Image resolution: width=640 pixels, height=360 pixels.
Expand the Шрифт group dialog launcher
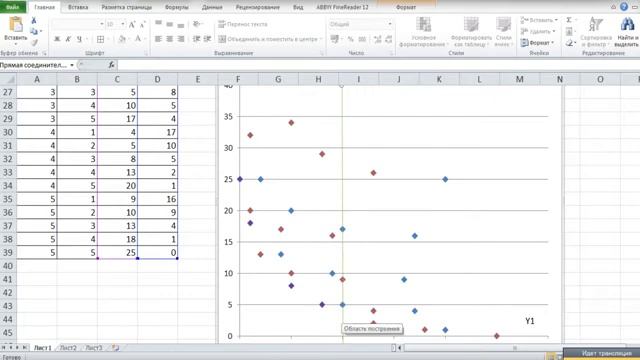pos(146,53)
